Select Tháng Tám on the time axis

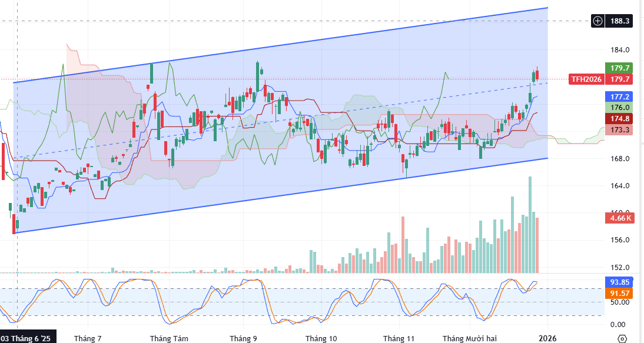tap(169, 339)
